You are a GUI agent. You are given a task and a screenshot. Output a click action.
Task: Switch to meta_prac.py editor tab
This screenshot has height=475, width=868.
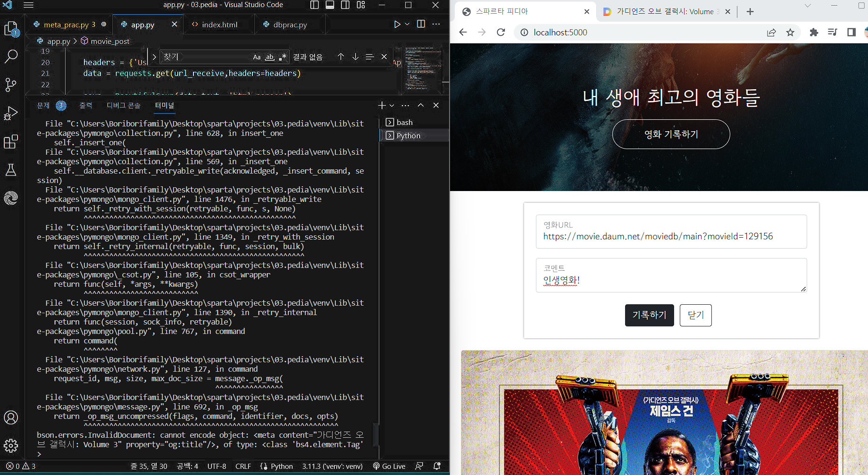point(69,25)
